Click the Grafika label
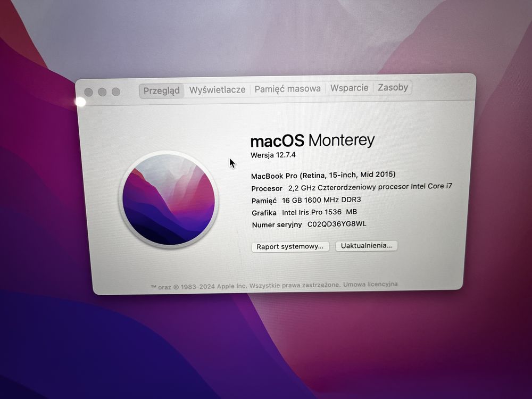The height and width of the screenshot is (399, 532). (x=264, y=213)
